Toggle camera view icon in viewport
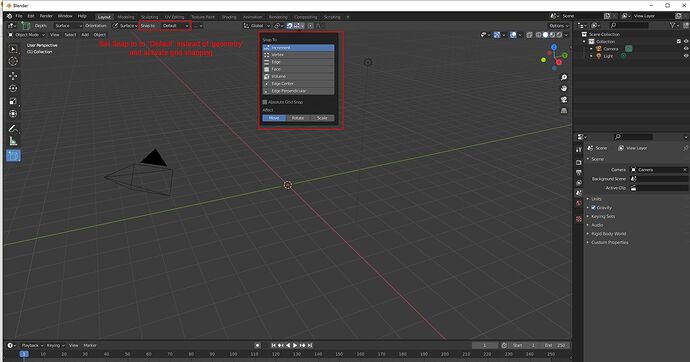 564,99
